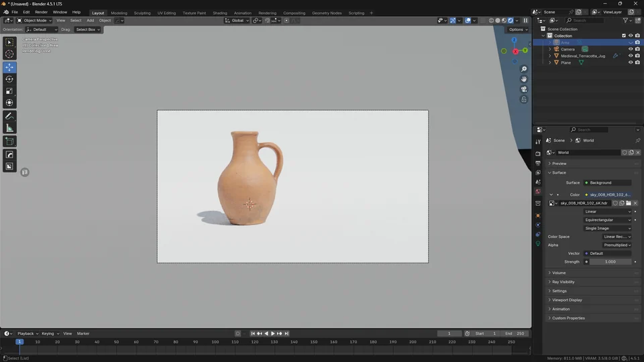Open the timeline Marker menu

click(83, 334)
